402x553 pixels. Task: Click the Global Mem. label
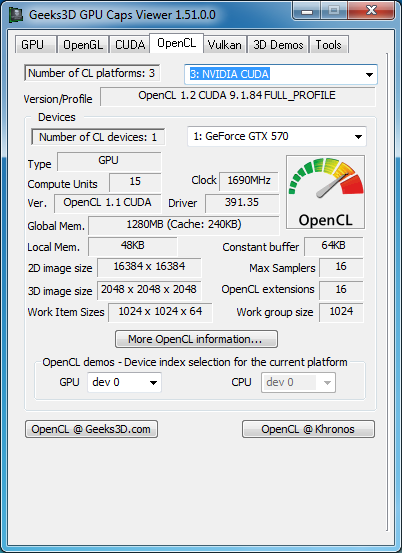pos(56,226)
